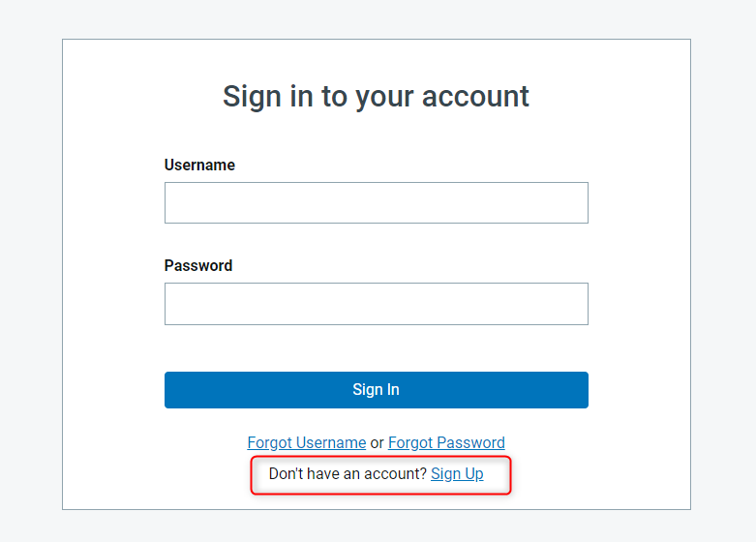
Task: Select the empty box under the Username label
Action: pos(376,203)
